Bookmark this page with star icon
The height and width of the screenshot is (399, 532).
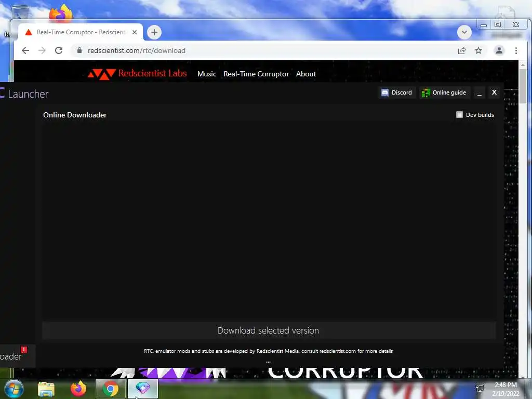click(x=478, y=50)
